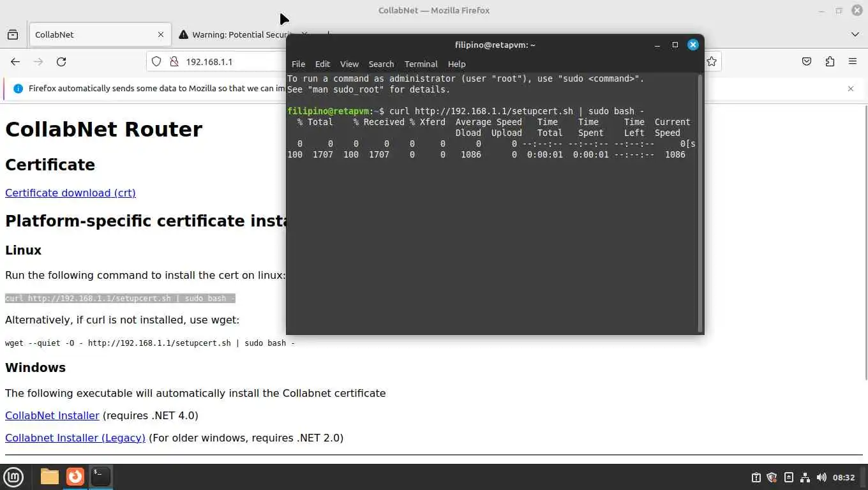Click the CollabNet Installer link

52,415
